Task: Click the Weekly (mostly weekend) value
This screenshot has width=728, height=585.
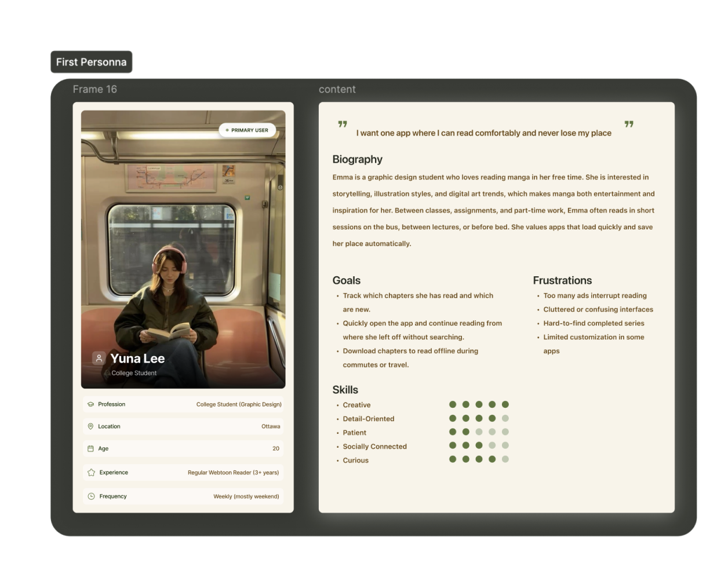Action: click(x=246, y=496)
